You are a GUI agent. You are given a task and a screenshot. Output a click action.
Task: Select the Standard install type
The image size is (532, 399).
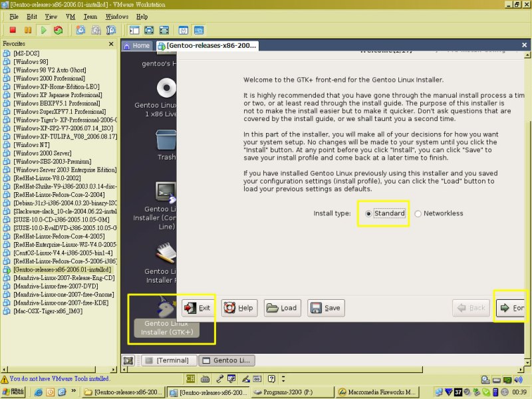point(386,213)
